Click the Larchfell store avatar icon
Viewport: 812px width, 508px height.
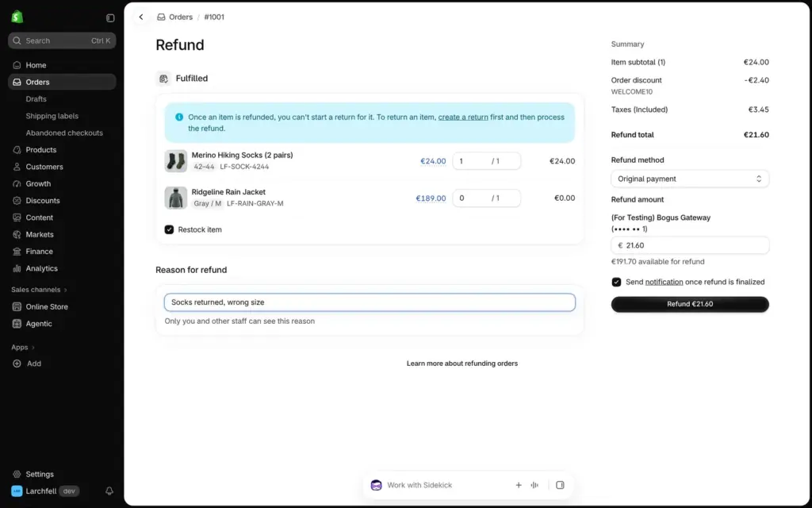17,491
